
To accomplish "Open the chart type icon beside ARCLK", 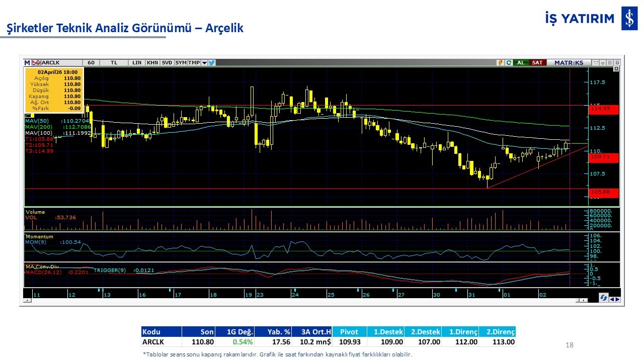I will [36, 63].
